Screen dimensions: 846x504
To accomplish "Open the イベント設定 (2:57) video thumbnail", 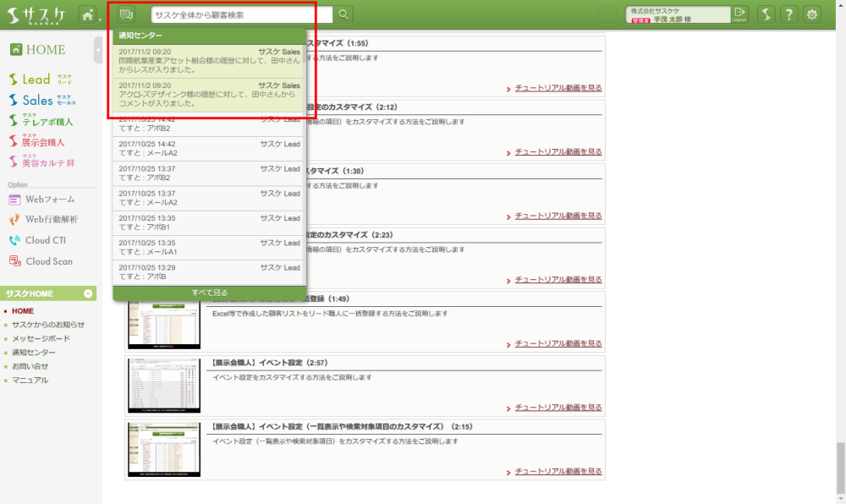I will (164, 385).
